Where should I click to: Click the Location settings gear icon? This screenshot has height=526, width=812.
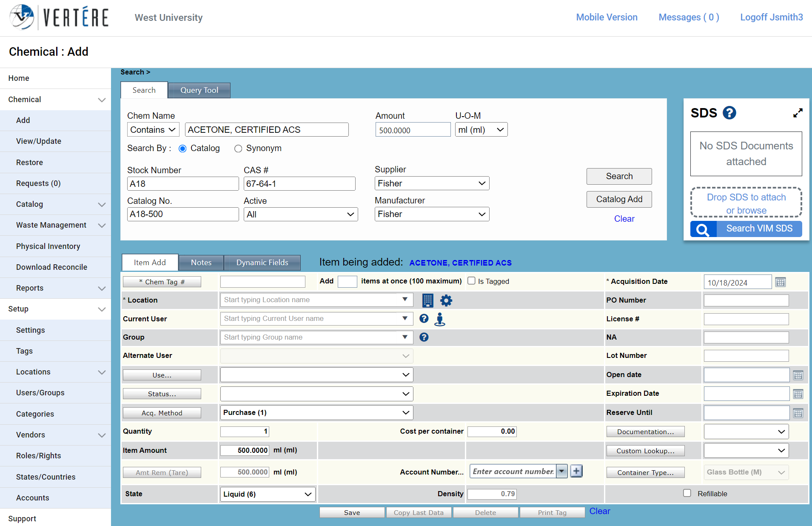tap(446, 300)
